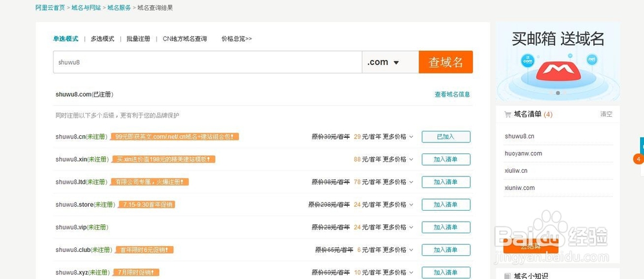Open the .com suffix dropdown
The height and width of the screenshot is (279, 644).
(x=390, y=62)
